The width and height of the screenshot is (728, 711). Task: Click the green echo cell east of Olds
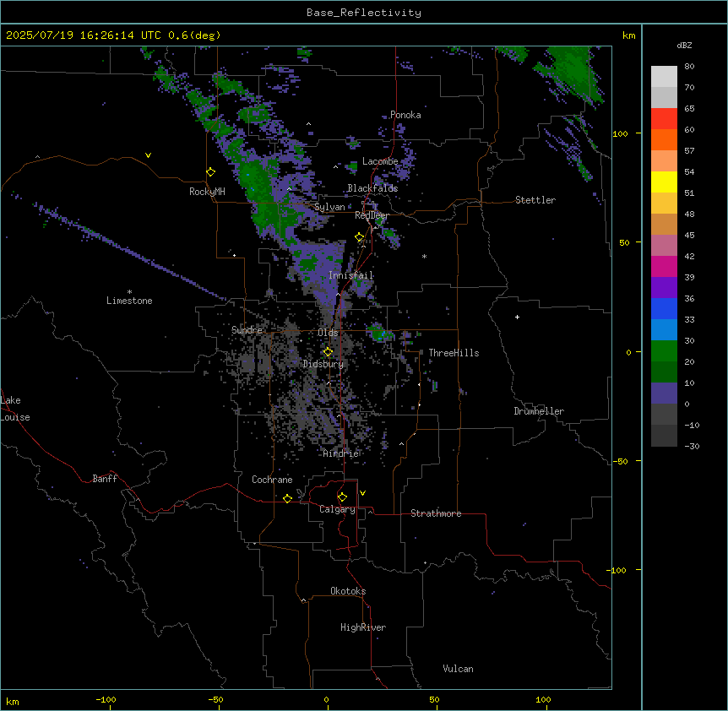click(x=379, y=333)
